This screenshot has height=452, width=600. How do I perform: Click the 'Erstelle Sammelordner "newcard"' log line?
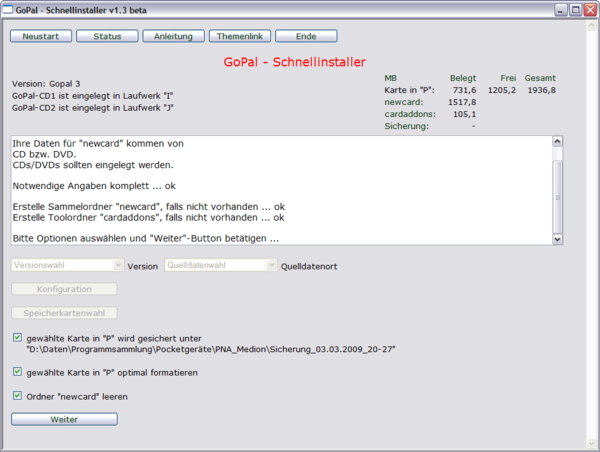(x=149, y=207)
